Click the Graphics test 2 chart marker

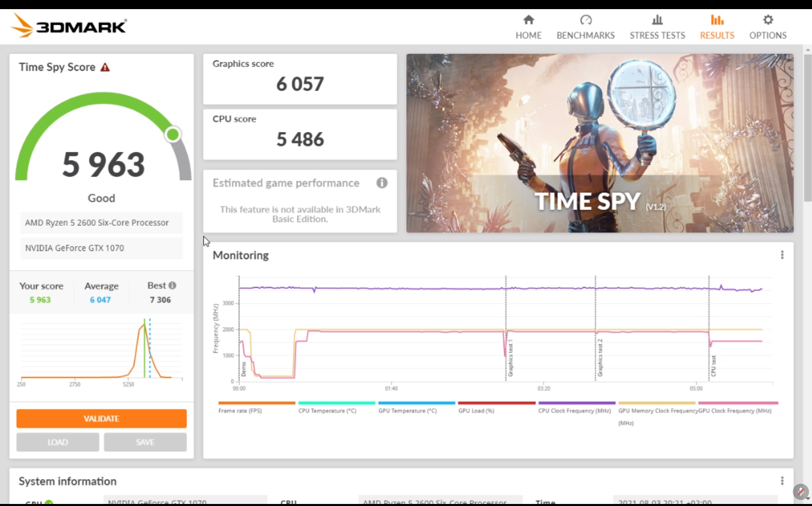coord(600,358)
